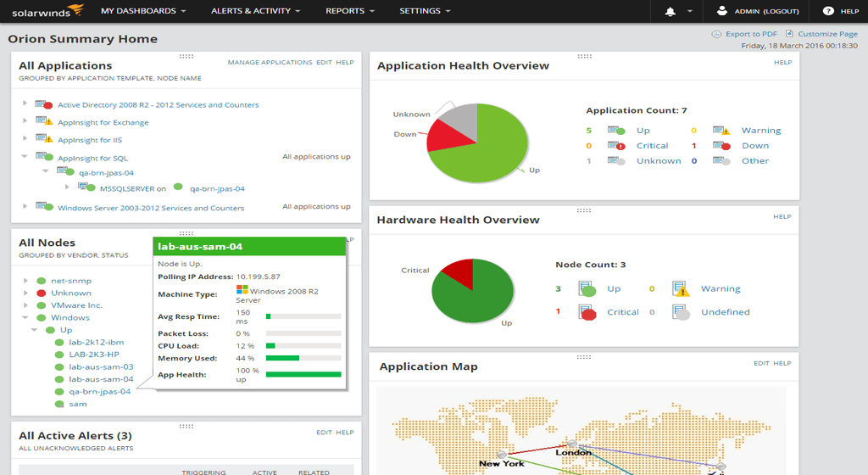Expand AppInsight for IIS group
868x475 pixels.
(x=25, y=138)
